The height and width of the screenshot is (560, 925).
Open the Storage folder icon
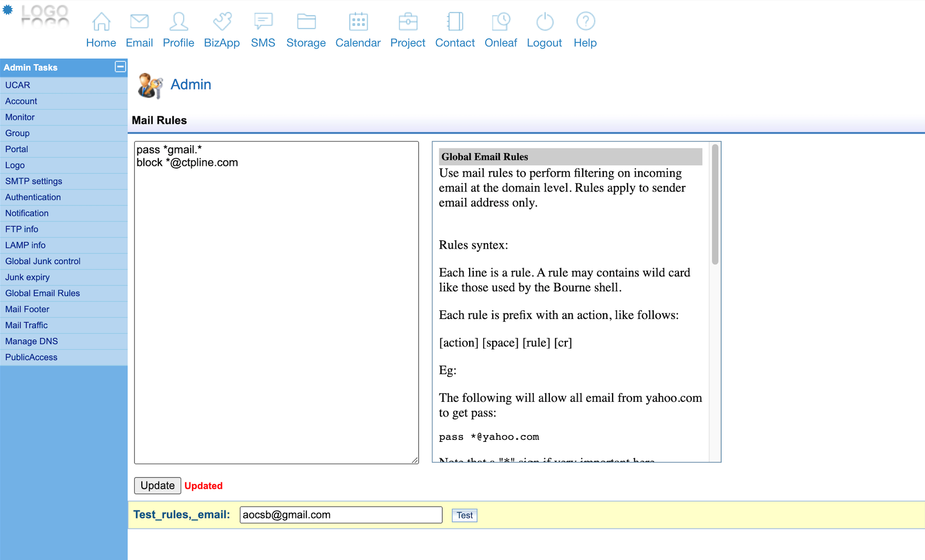coord(306,22)
